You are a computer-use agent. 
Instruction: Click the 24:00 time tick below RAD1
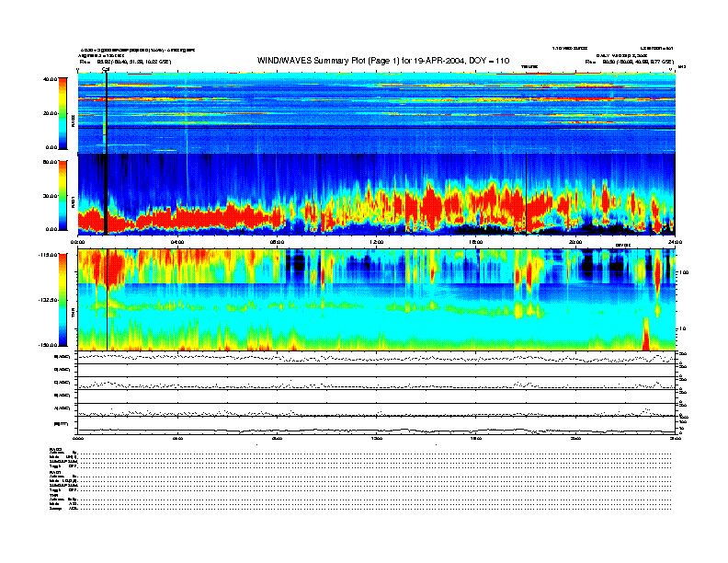674,242
